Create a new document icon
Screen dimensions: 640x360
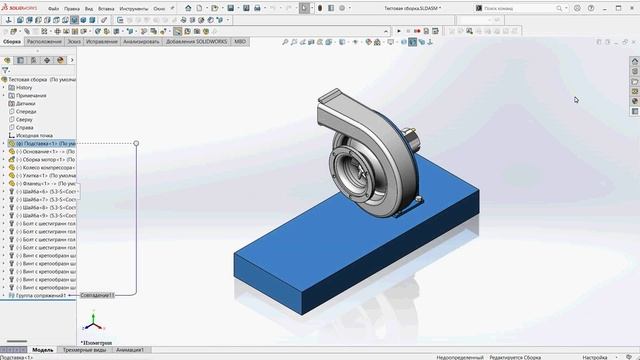click(x=200, y=8)
